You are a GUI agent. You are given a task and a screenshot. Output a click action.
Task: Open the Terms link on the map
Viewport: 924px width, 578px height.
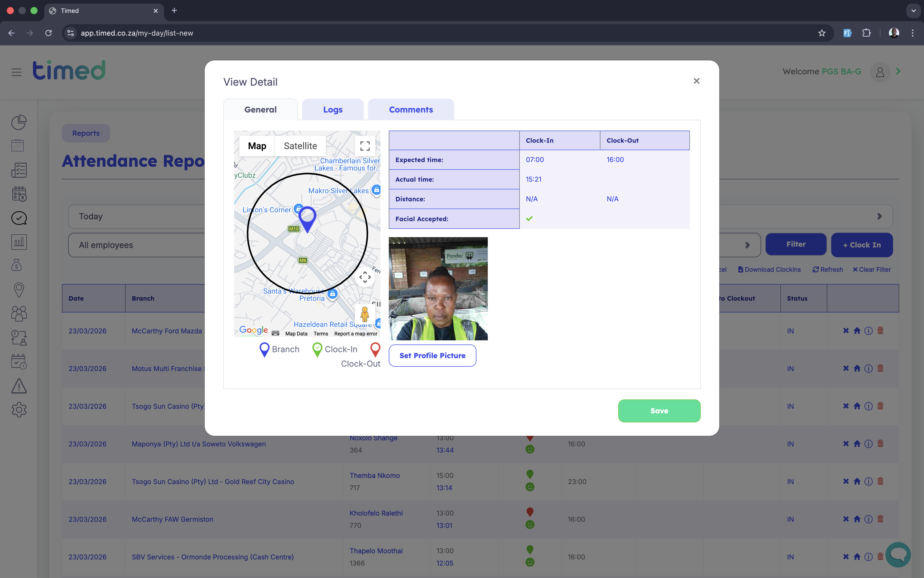tap(321, 334)
